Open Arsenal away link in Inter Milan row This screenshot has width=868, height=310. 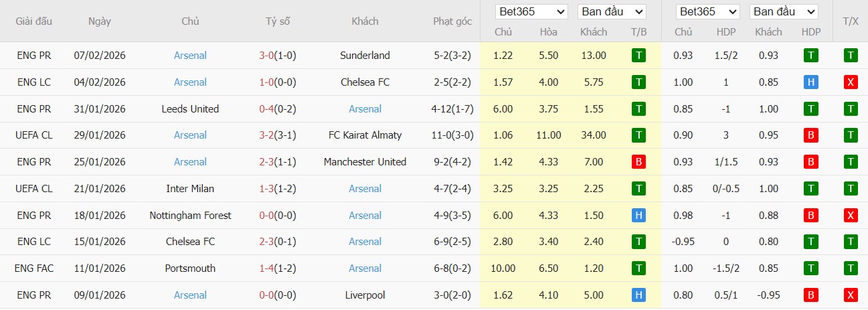coord(365,189)
